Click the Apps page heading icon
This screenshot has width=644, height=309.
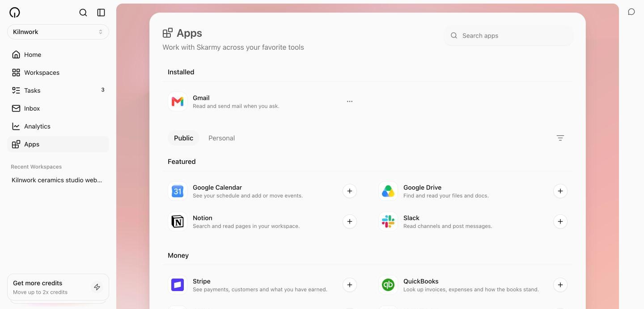tap(168, 33)
